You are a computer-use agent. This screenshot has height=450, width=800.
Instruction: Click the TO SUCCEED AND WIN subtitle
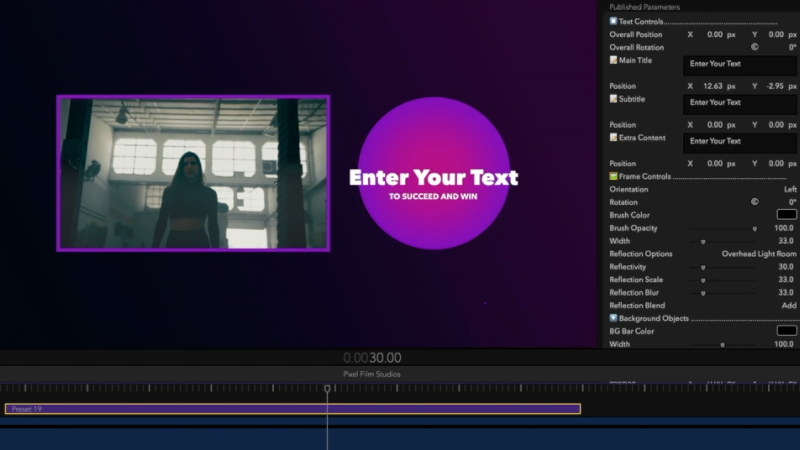point(433,196)
